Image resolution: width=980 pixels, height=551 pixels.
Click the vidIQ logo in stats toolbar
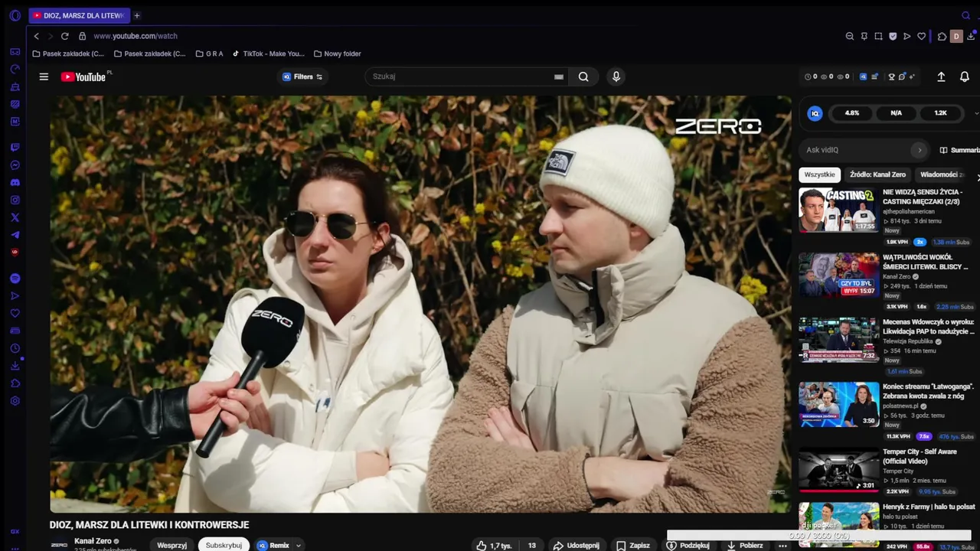(x=863, y=77)
